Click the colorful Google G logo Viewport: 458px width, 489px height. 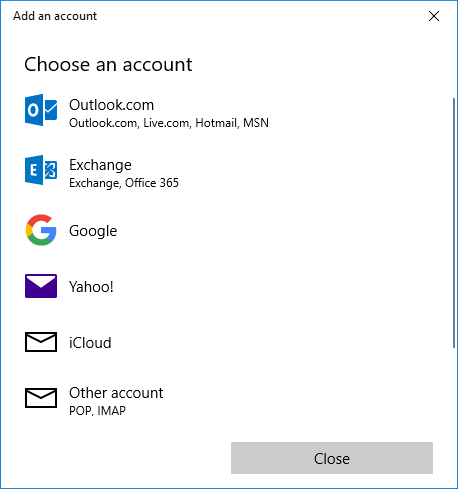(x=41, y=230)
